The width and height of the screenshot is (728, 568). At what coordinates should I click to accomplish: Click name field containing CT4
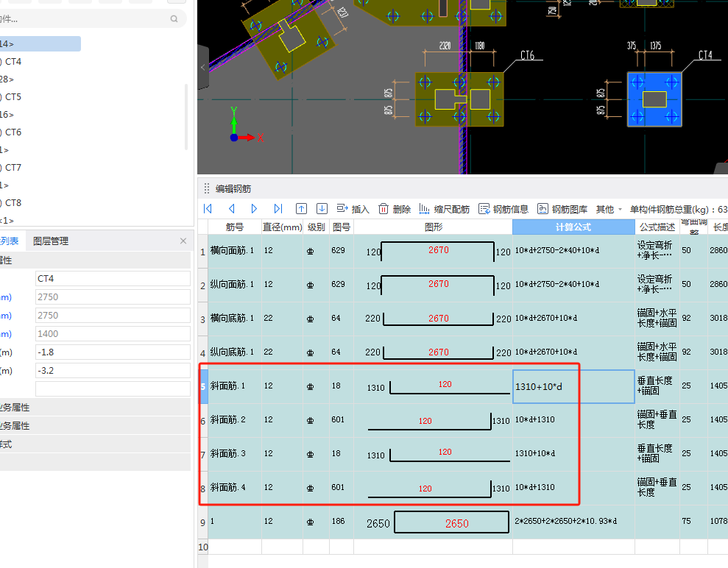pos(113,278)
